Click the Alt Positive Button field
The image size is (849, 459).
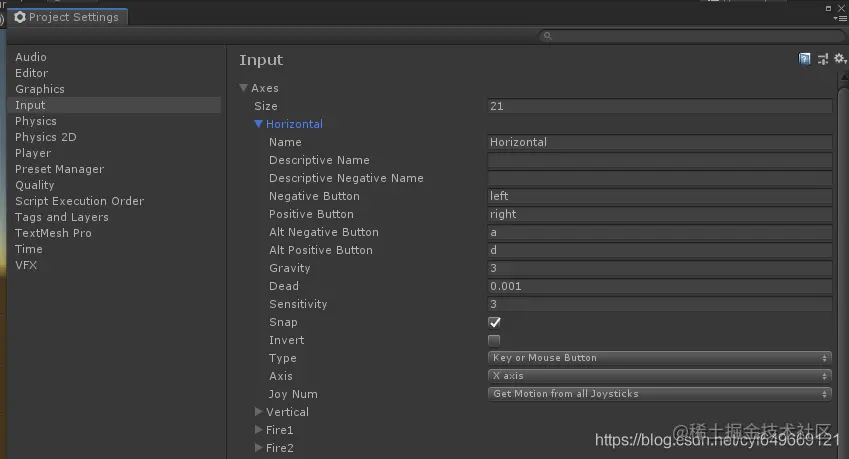[x=659, y=250]
